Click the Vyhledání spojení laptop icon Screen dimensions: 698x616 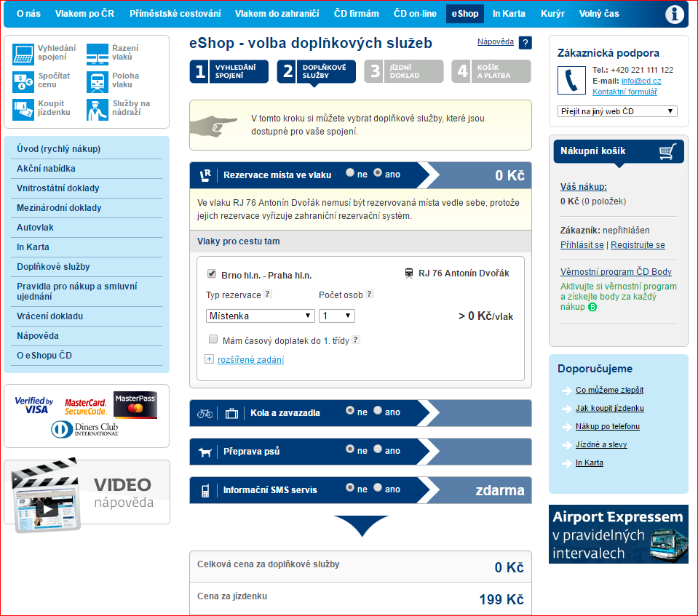click(23, 53)
